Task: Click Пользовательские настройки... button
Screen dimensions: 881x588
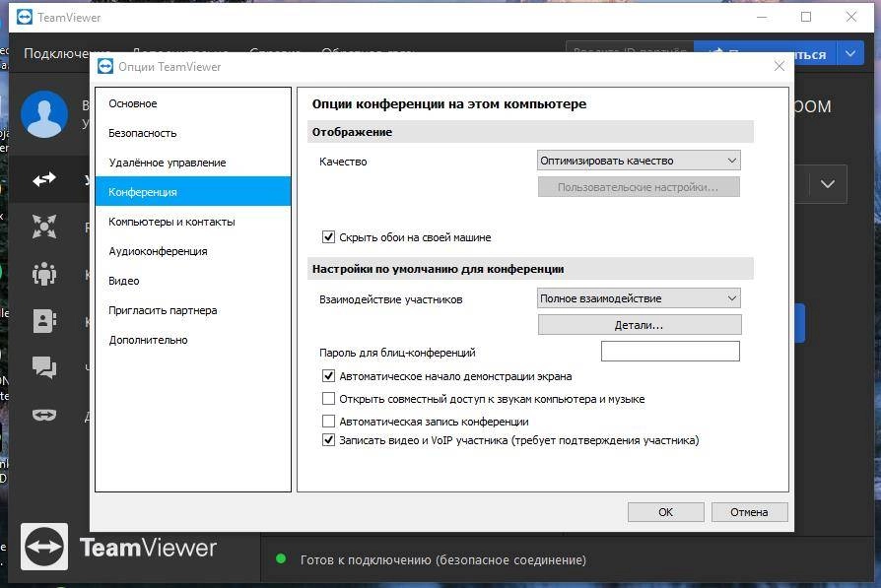Action: pos(639,187)
